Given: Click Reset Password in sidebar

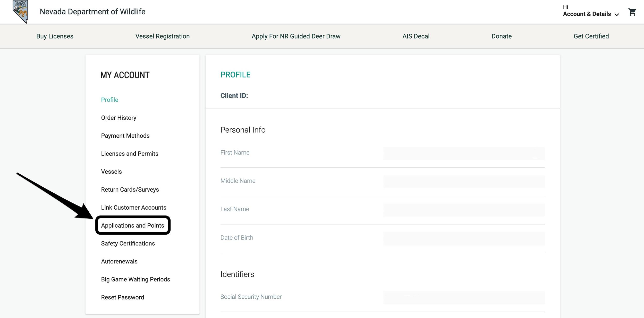Looking at the screenshot, I should (x=122, y=297).
